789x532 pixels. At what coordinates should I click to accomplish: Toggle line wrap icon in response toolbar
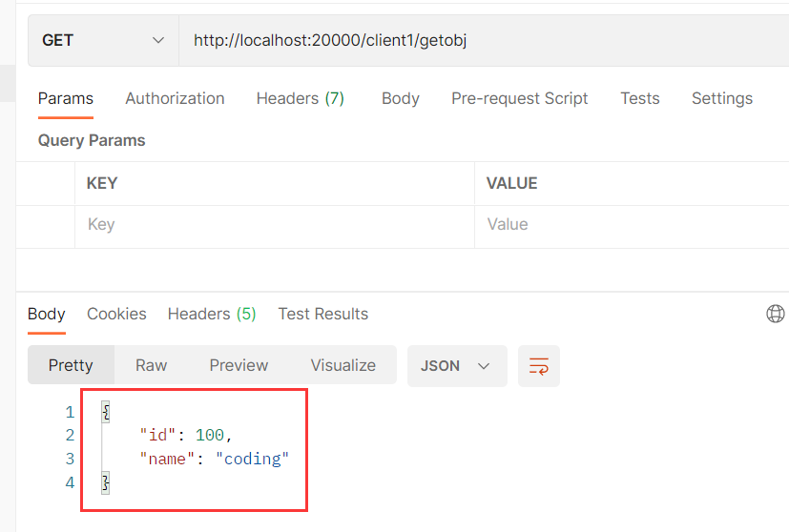coord(539,366)
